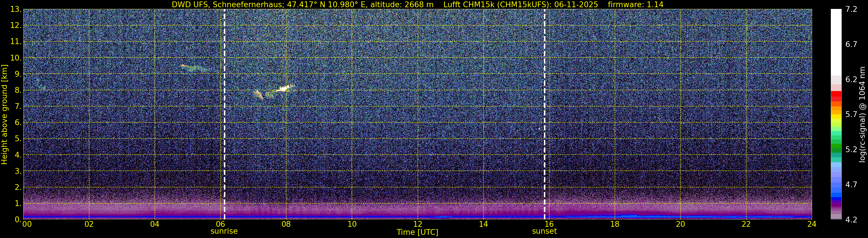This screenshot has width=868, height=238.
Task: Click the '12' time axis tick label
Action: pos(417,224)
